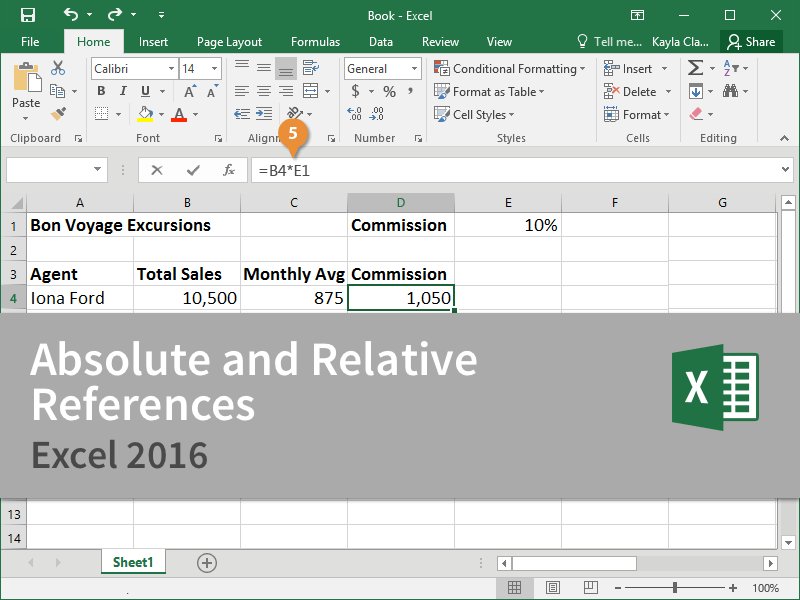Open the Name Box dropdown arrow
This screenshot has height=600, width=800.
click(x=97, y=169)
